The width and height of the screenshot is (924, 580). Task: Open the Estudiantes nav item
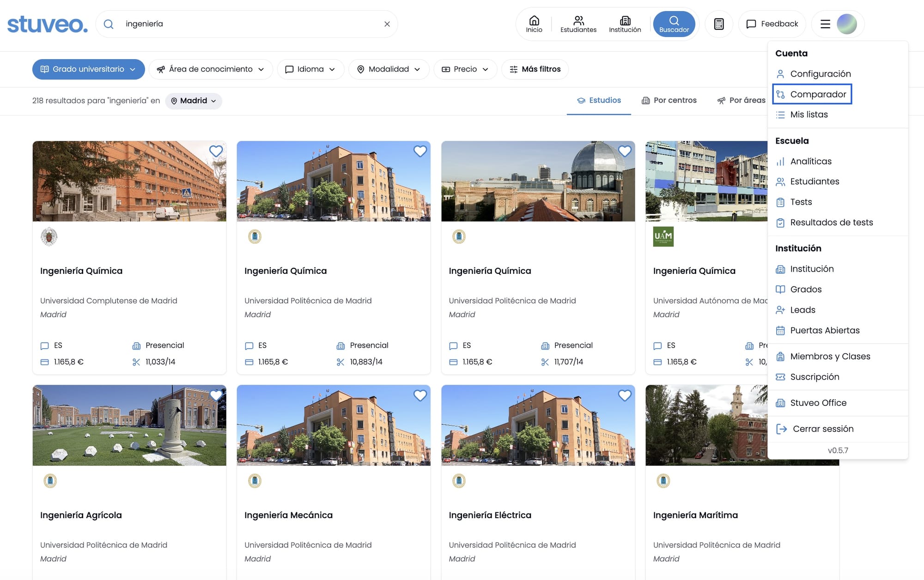pos(578,24)
